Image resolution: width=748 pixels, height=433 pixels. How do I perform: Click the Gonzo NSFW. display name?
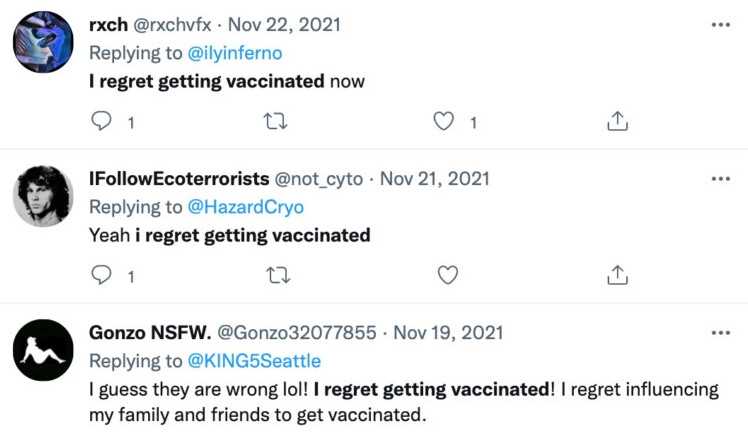point(150,332)
